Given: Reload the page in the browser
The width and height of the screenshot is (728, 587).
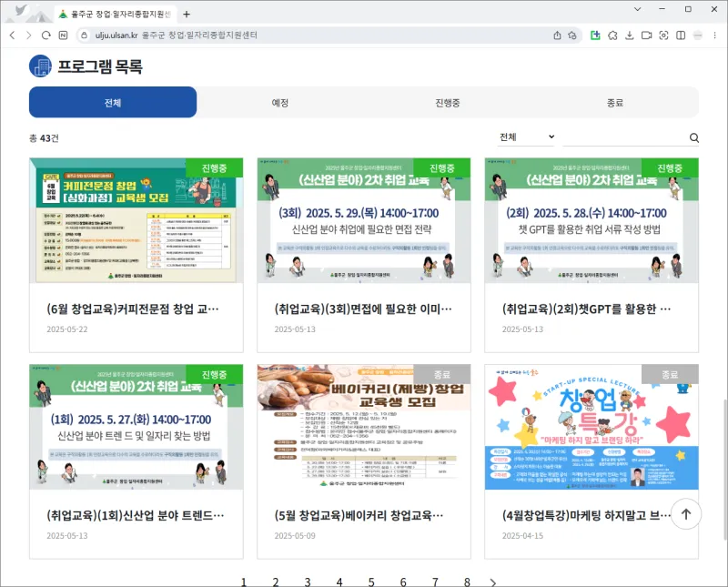Looking at the screenshot, I should (45, 35).
